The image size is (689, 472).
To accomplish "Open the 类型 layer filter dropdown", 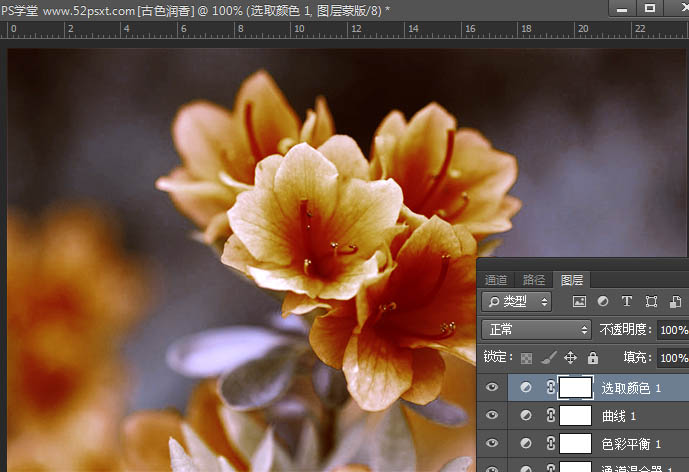I will tap(517, 301).
